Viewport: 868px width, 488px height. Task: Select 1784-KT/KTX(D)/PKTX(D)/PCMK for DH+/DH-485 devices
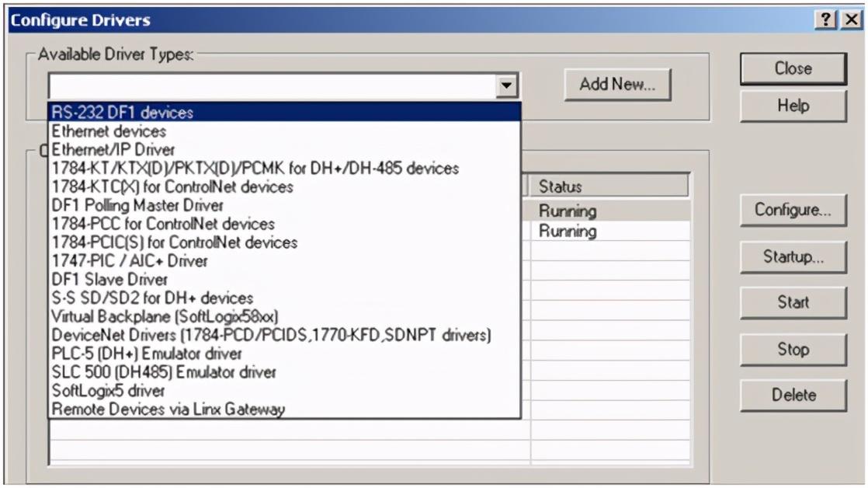pyautogui.click(x=284, y=169)
